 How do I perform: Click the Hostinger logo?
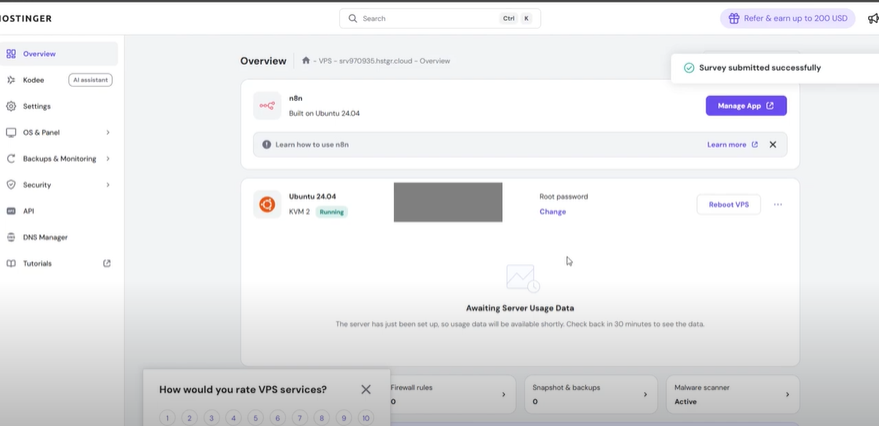[x=25, y=18]
